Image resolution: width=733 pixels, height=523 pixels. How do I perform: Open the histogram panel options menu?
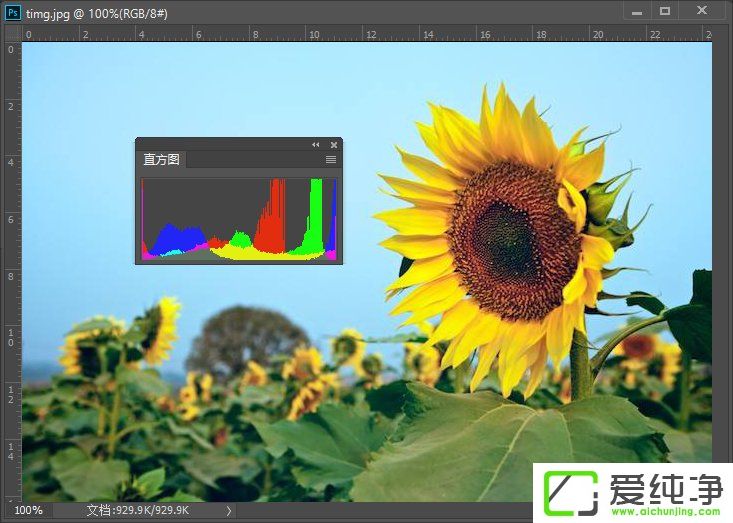331,160
